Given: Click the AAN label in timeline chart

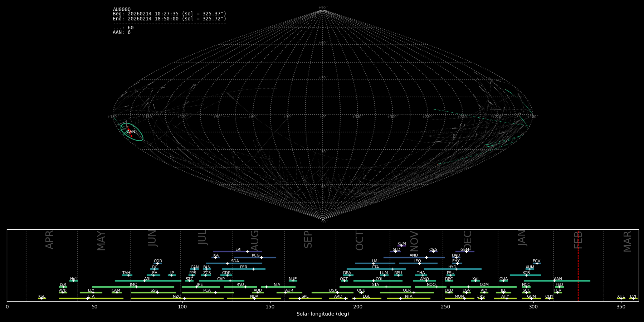Looking at the screenshot, I should [x=558, y=279].
